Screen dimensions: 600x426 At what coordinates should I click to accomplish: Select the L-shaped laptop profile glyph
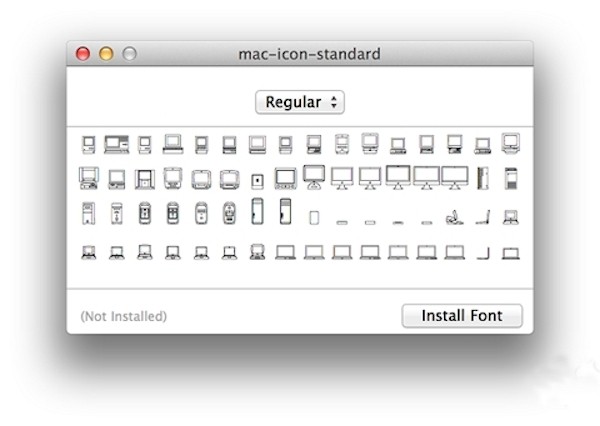click(x=483, y=253)
